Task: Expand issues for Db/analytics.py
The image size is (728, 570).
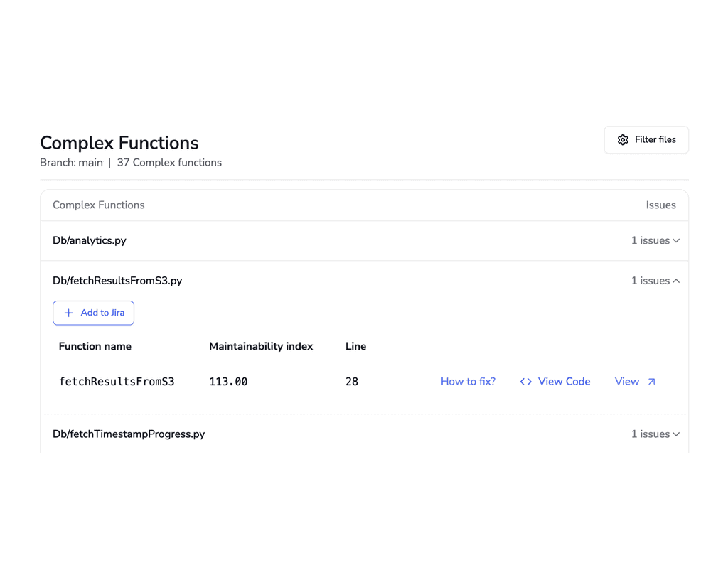Action: coord(654,240)
